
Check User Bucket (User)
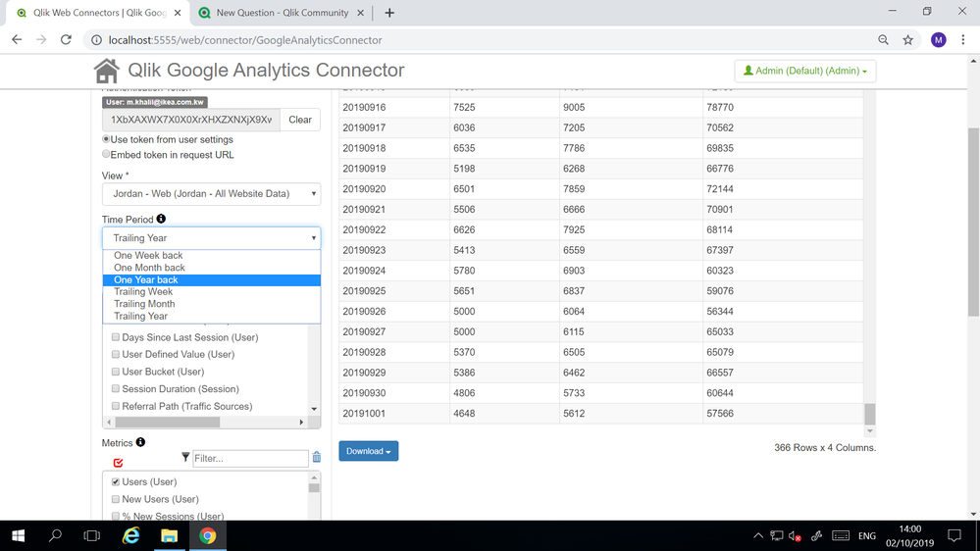(116, 372)
